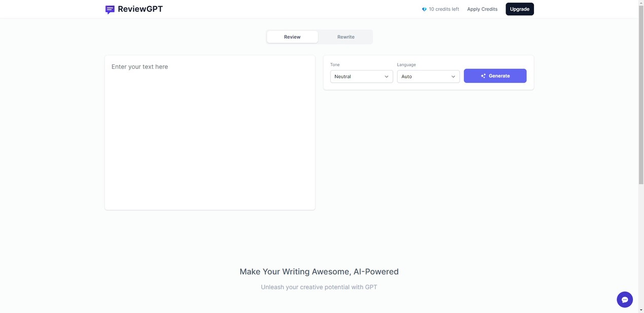Click the "Make Your Writing Awesome" heading
644x313 pixels.
pos(319,271)
